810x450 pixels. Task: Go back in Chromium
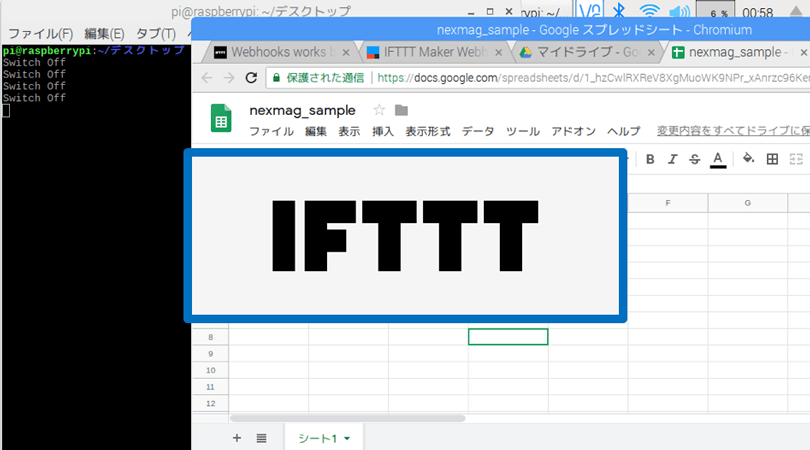tap(207, 78)
